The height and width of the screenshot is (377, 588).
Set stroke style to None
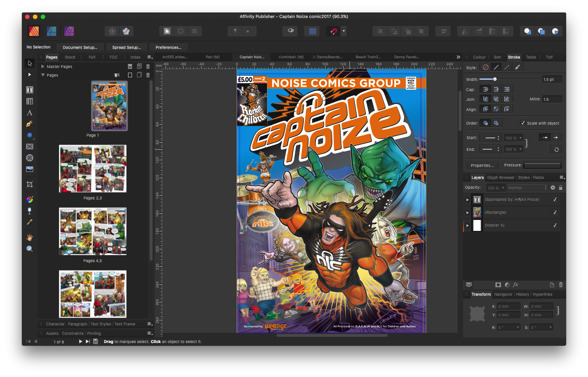click(x=485, y=67)
